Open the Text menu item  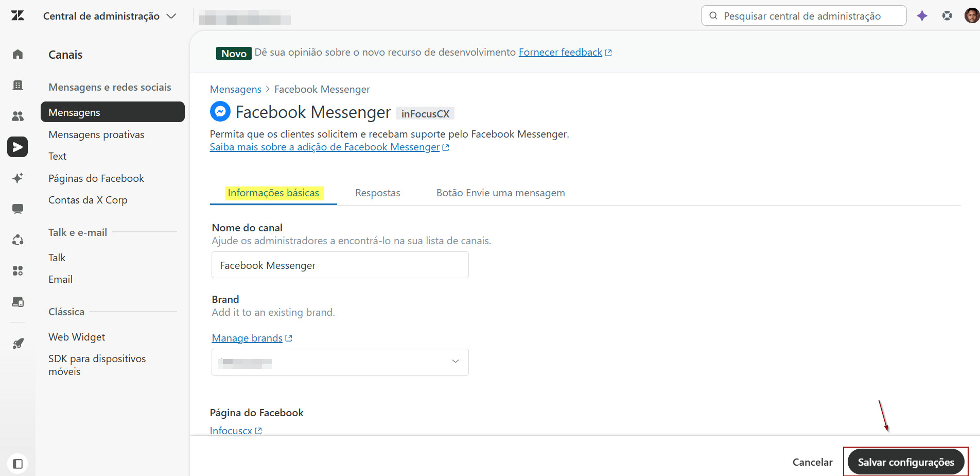coord(58,156)
